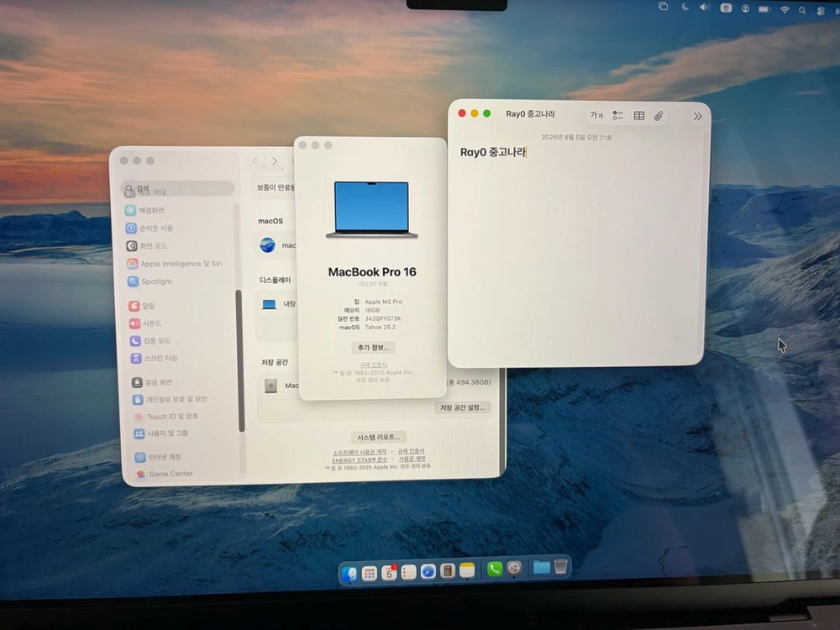Click the note date 2026년 8월 5일
840x630 pixels.
click(x=575, y=138)
